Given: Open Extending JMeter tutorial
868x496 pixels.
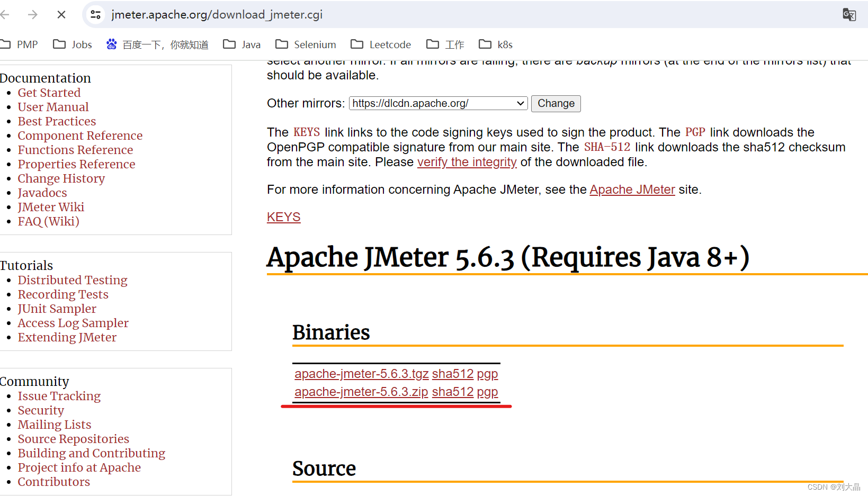Looking at the screenshot, I should tap(67, 337).
